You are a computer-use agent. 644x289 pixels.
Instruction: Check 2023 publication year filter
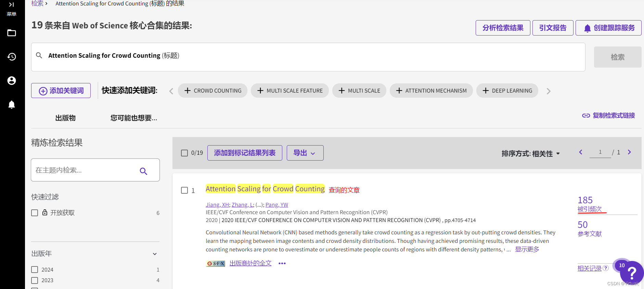(35, 280)
